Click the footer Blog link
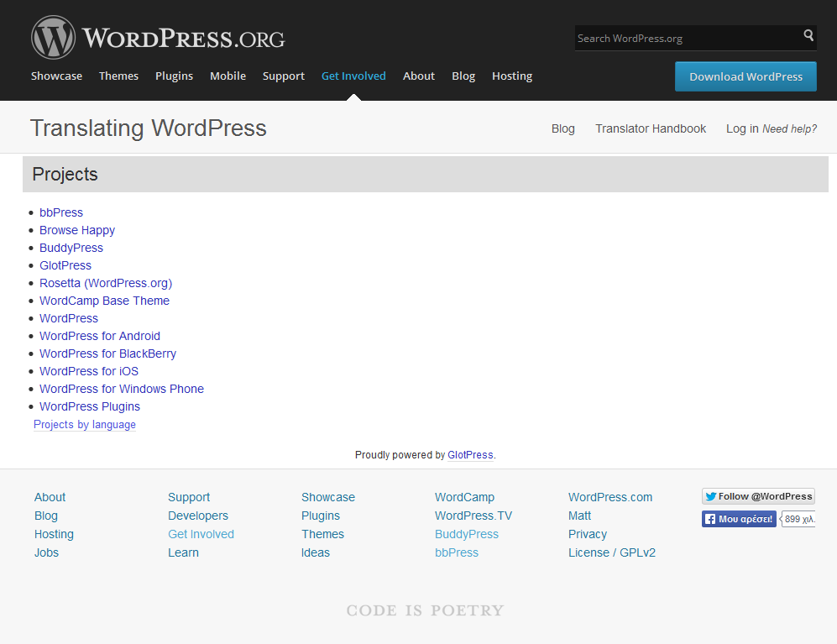 tap(46, 516)
